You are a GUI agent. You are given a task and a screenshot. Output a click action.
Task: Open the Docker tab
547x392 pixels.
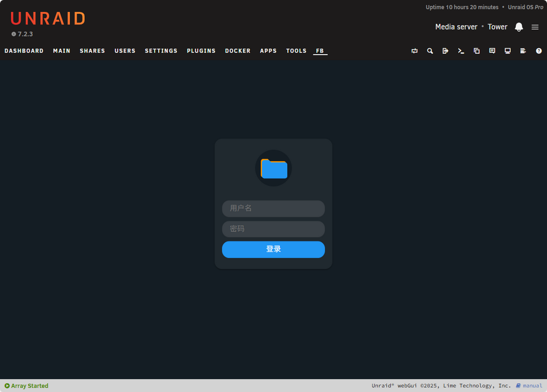point(237,51)
